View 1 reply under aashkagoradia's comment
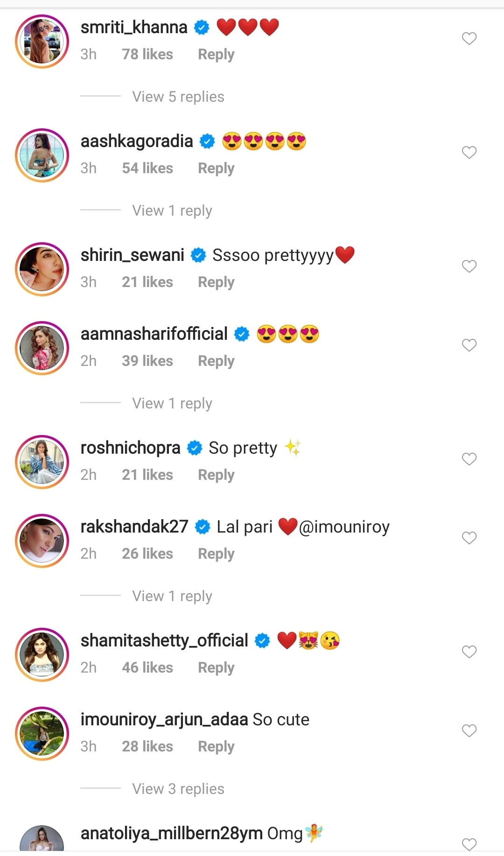The width and height of the screenshot is (504, 856). (172, 210)
